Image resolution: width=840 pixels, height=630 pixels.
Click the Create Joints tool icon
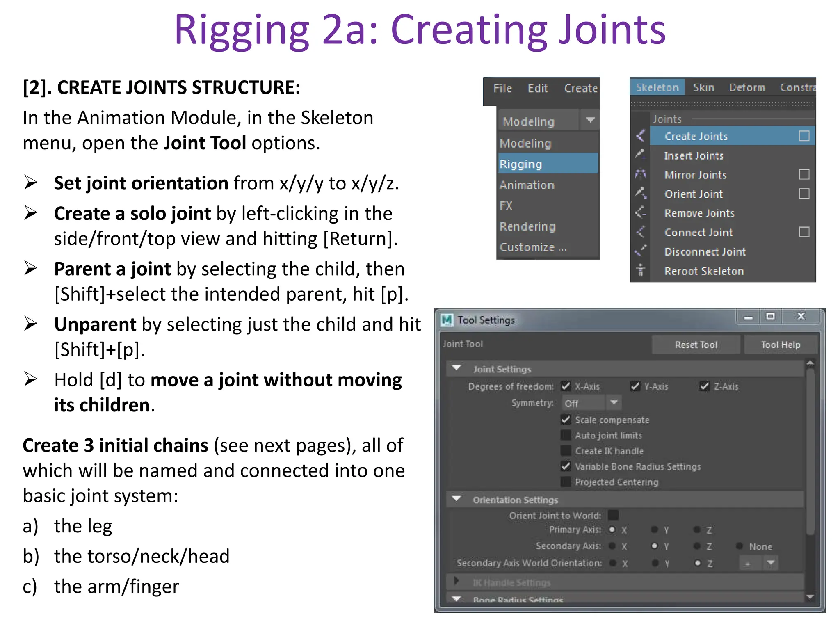click(640, 136)
